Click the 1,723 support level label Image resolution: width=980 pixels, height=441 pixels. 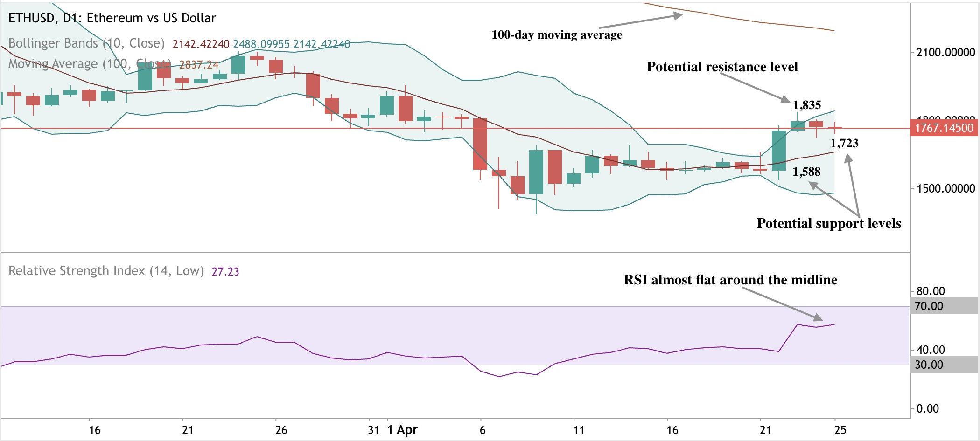(844, 145)
